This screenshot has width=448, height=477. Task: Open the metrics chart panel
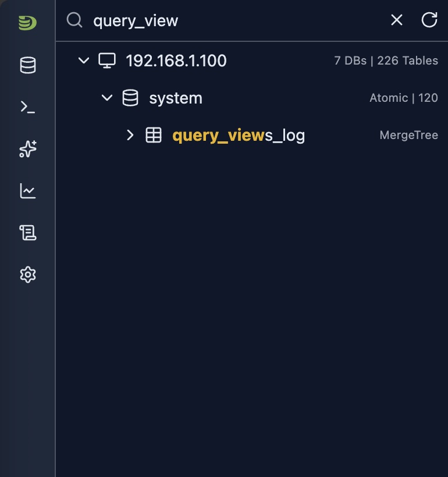point(27,191)
